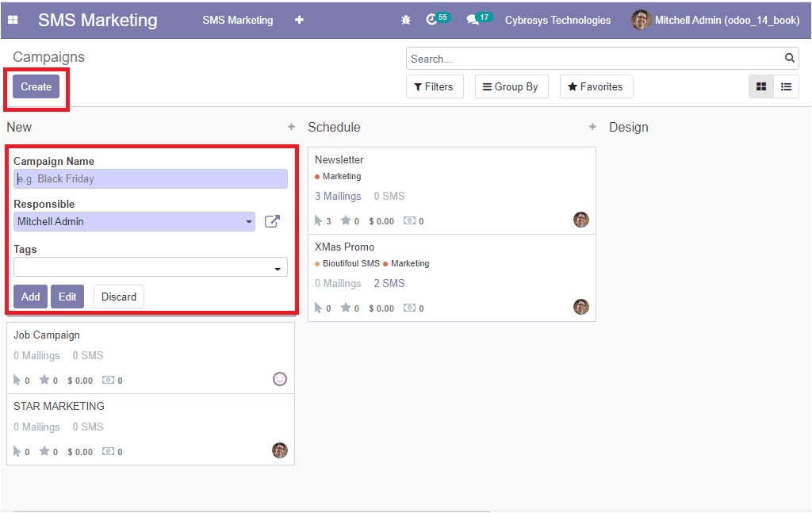Click Job Campaign card smiley avatar icon
This screenshot has width=812, height=513.
[x=280, y=379]
